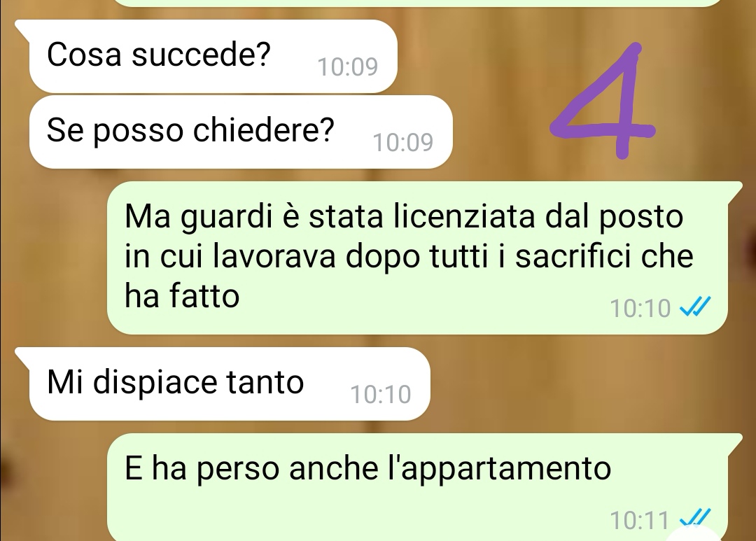Tap the blue read receipt beside 10:11
The width and height of the screenshot is (756, 541).
(695, 518)
